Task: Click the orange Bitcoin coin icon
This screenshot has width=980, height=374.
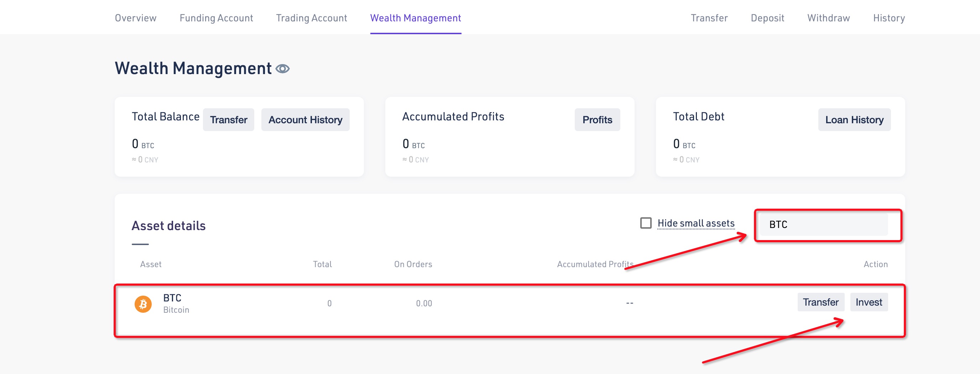Action: [143, 303]
